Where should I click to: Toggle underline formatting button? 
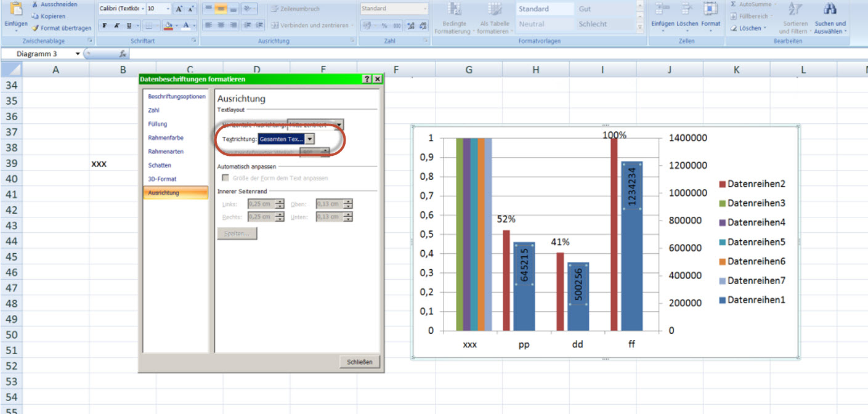click(x=129, y=25)
